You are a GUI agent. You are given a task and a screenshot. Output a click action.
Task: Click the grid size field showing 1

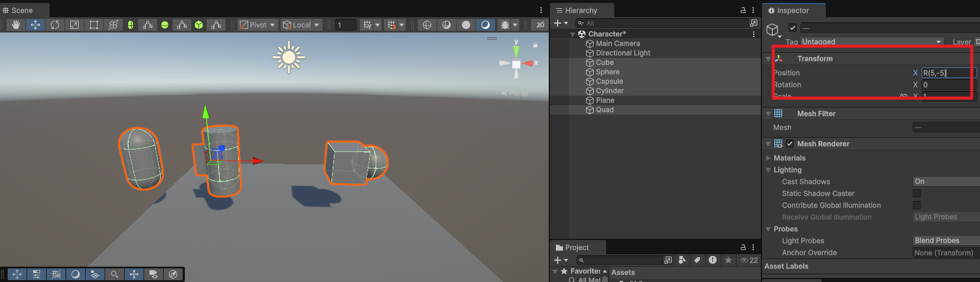point(346,25)
